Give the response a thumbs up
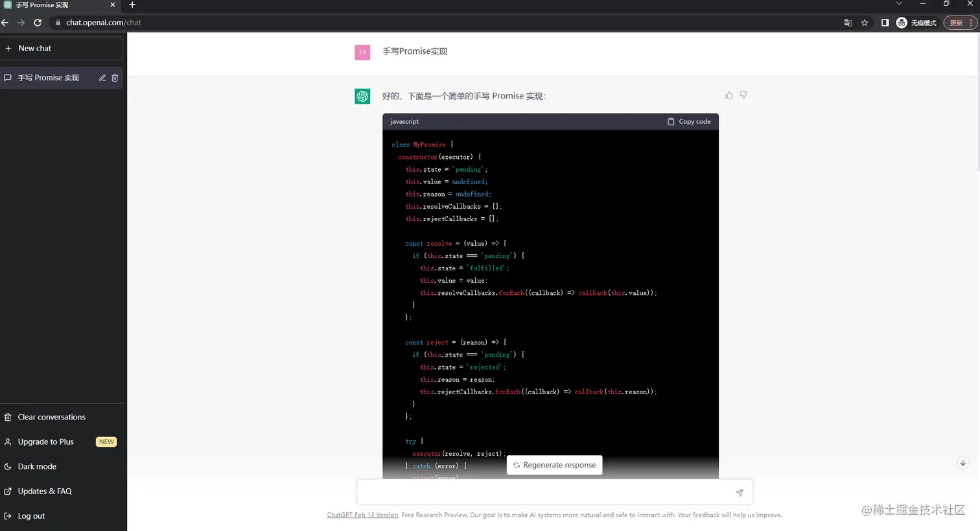Screen dimensions: 980x531 click(x=729, y=95)
